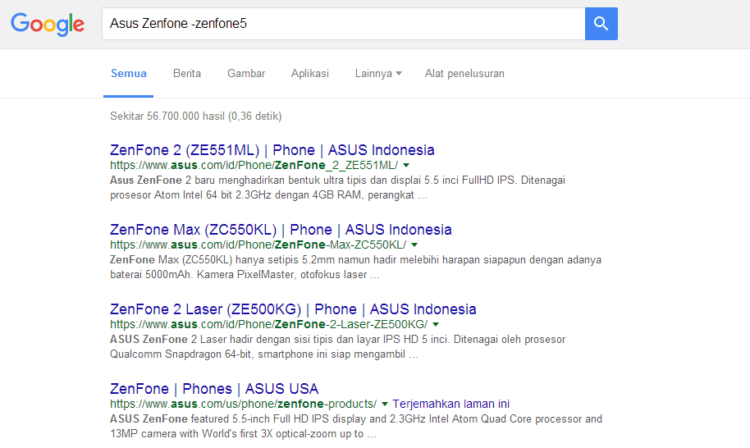Click snippet mentioning Qualcomm Snapdragon 64-bit

[x=338, y=347]
